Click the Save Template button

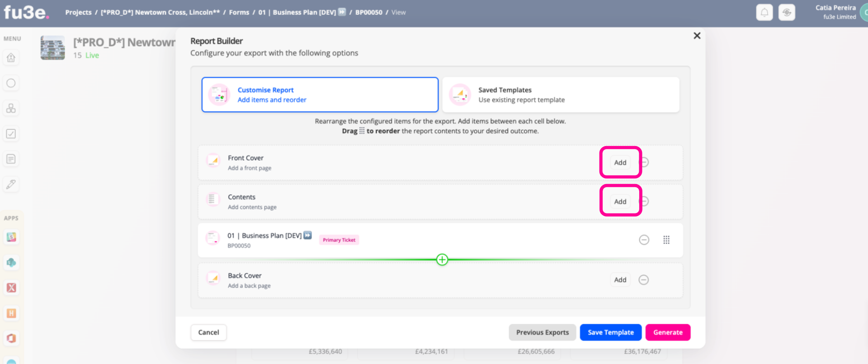pos(611,332)
